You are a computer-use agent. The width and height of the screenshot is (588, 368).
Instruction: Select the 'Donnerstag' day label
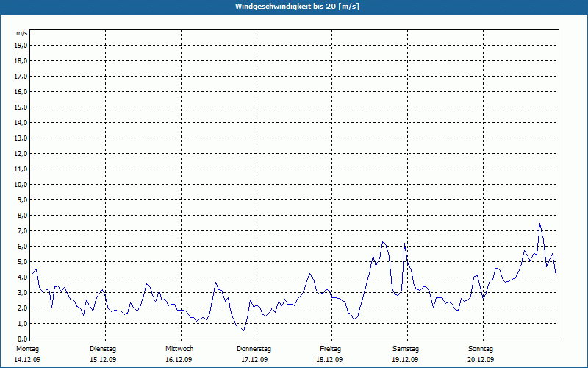click(x=254, y=349)
